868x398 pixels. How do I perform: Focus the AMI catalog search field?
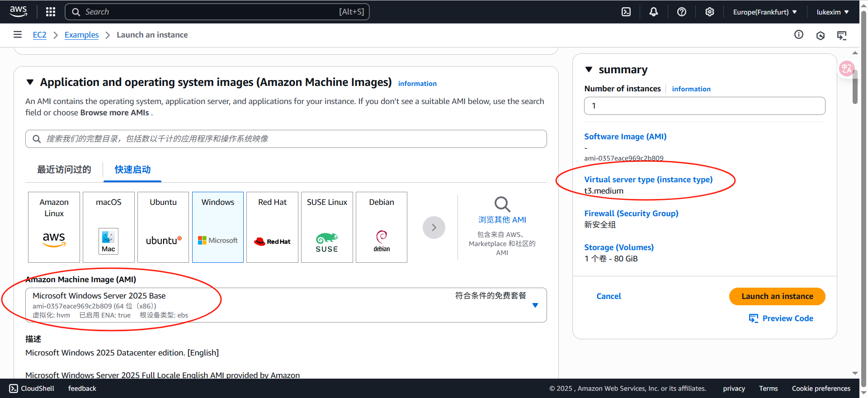click(x=286, y=139)
